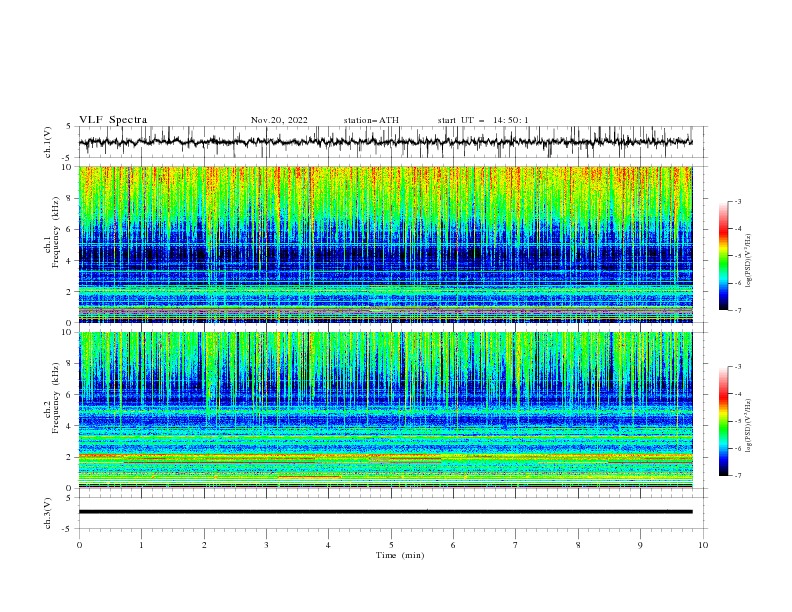
Task: Click the time axis tick label "4"
Action: tap(329, 545)
